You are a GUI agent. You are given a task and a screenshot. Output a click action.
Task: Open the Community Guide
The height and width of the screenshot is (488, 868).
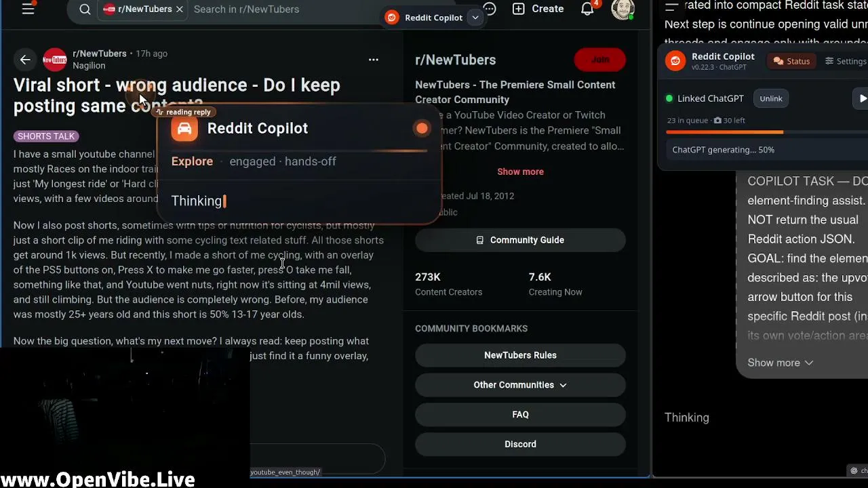[520, 240]
